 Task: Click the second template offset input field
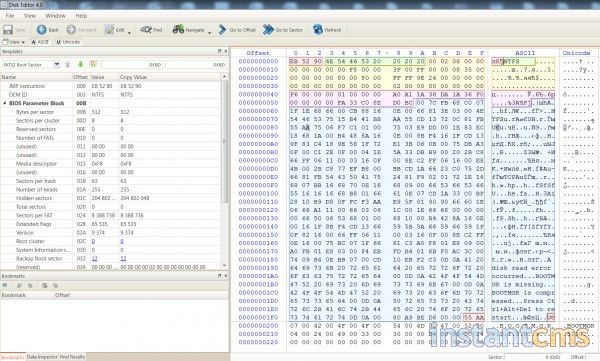click(x=196, y=65)
